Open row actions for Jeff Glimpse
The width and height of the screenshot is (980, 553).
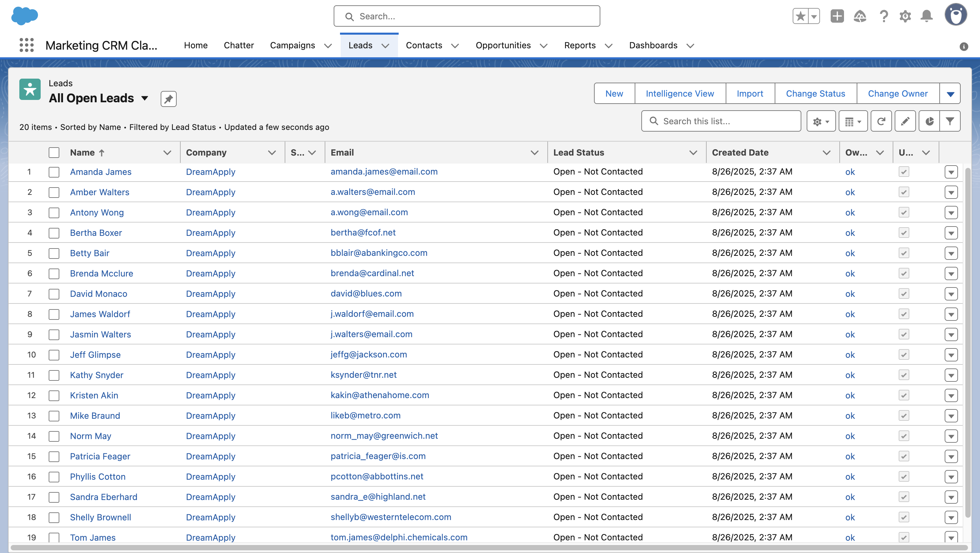(951, 355)
